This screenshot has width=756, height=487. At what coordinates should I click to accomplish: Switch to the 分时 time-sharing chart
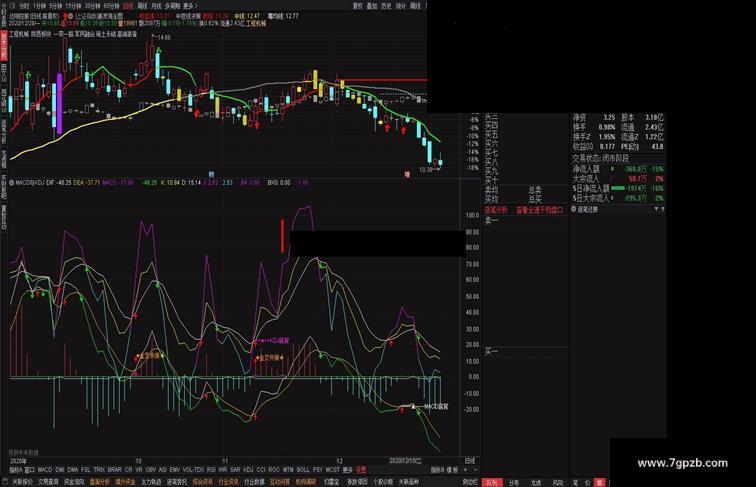24,6
